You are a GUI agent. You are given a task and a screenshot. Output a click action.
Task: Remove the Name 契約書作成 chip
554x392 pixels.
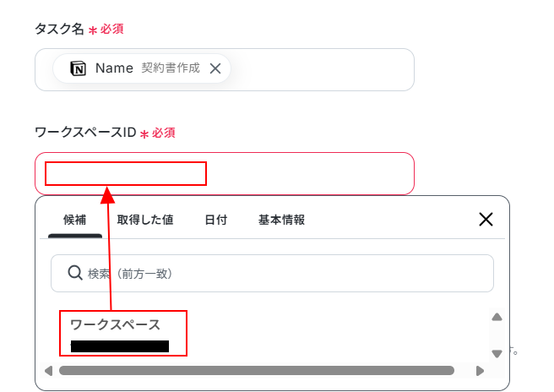coord(215,68)
